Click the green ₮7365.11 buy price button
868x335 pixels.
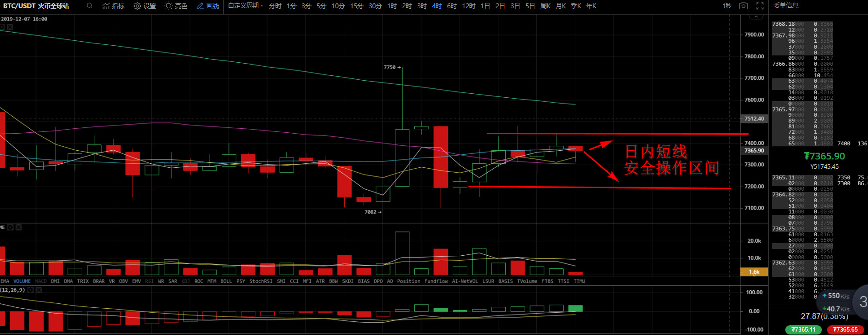(803, 330)
